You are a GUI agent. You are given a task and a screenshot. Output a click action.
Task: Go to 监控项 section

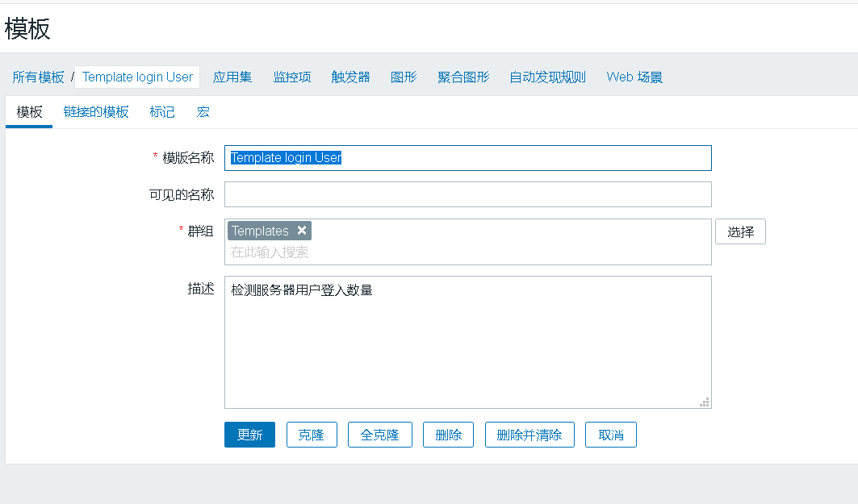pos(292,77)
